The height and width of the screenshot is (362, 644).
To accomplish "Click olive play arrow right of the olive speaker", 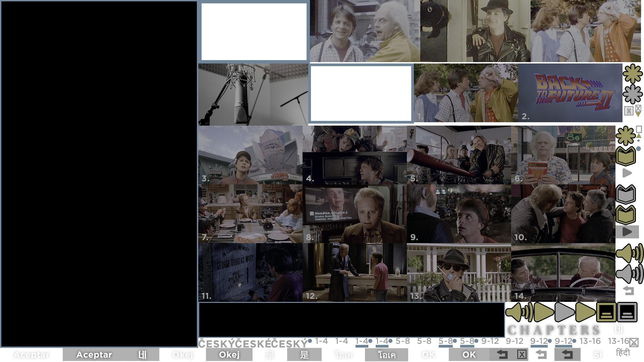I will (544, 312).
